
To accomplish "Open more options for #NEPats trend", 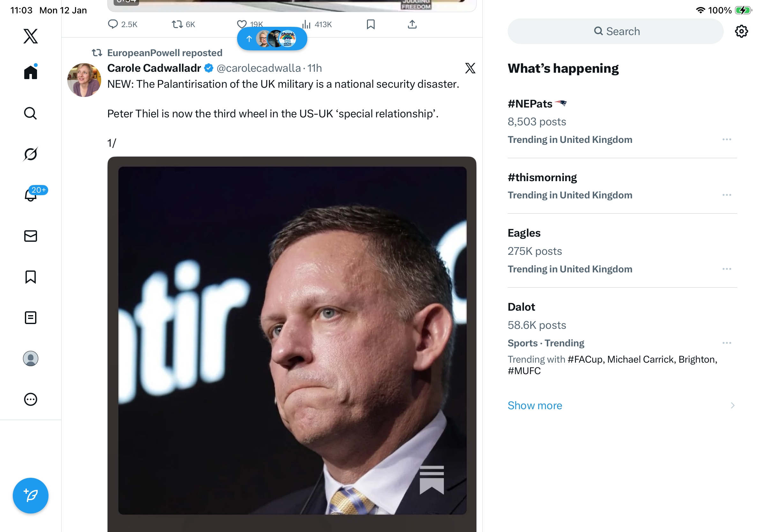I will click(x=727, y=140).
